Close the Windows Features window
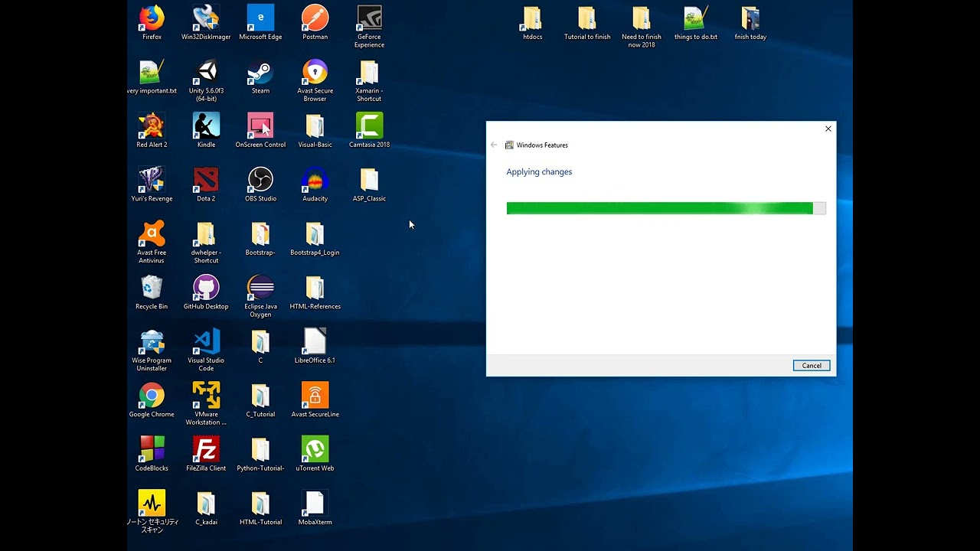The image size is (980, 551). 828,129
